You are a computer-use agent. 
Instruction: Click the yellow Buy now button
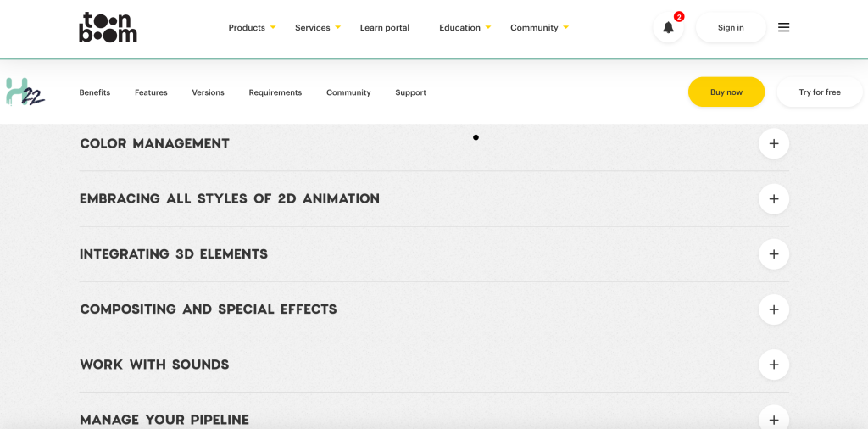pos(726,92)
